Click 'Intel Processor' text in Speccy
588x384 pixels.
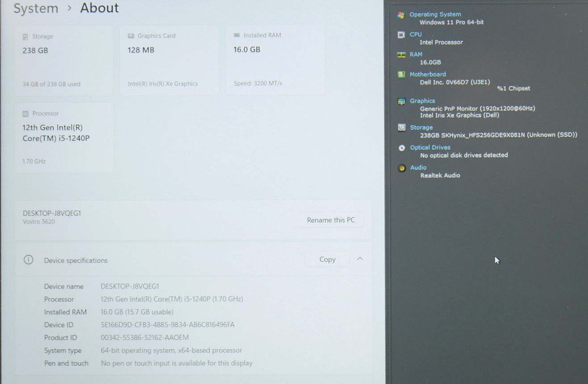pyautogui.click(x=441, y=42)
